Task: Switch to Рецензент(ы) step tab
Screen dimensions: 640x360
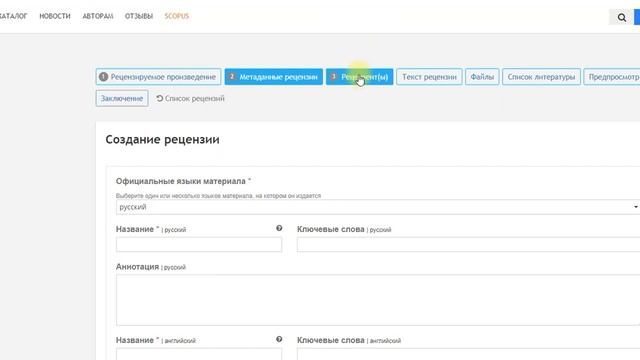Action: [360, 77]
